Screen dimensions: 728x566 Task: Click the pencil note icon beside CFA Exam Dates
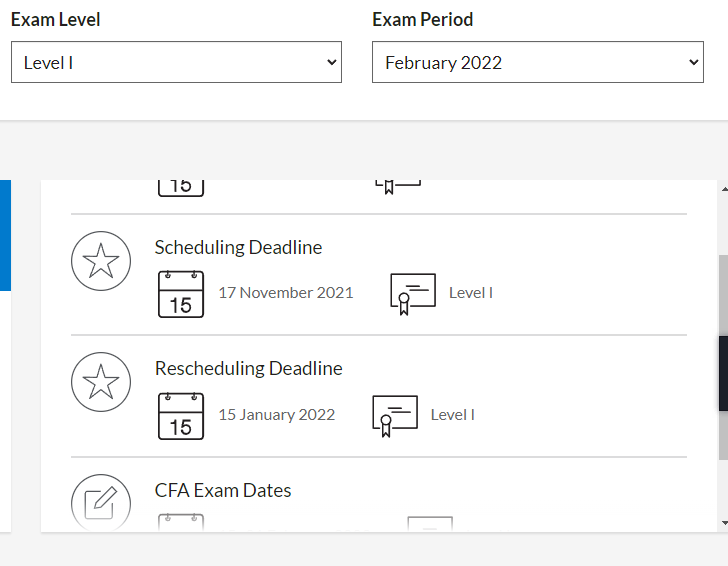pyautogui.click(x=101, y=502)
